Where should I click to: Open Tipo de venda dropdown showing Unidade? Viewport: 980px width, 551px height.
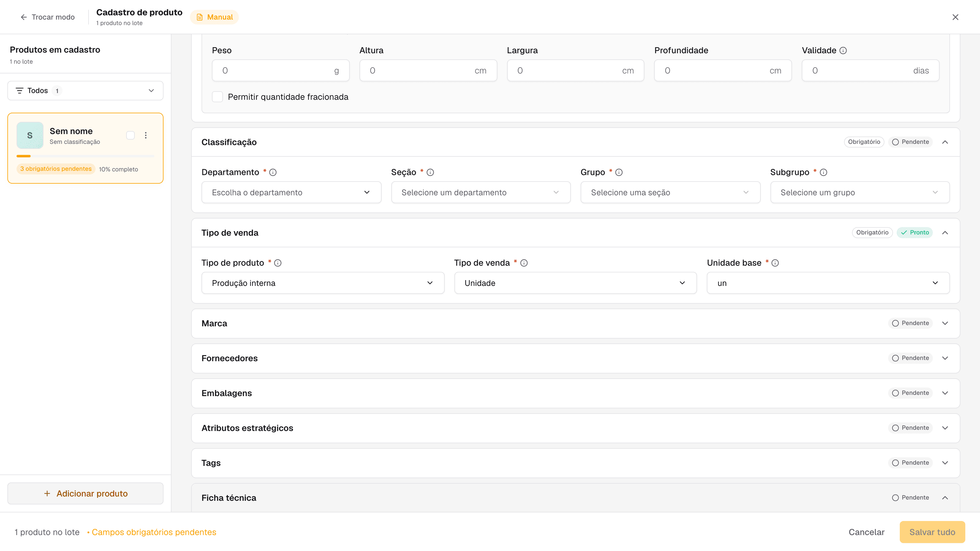[x=575, y=283]
